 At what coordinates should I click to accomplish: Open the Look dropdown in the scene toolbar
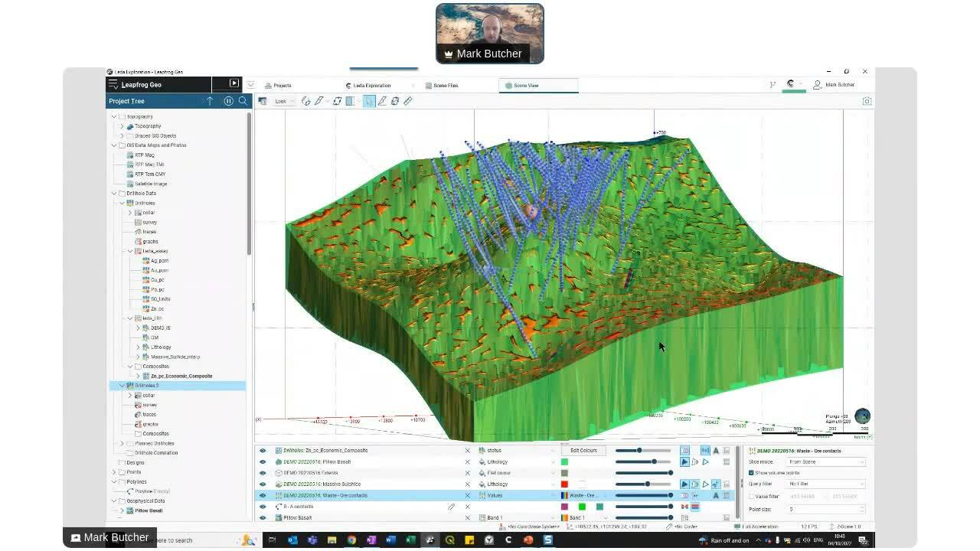pos(284,101)
